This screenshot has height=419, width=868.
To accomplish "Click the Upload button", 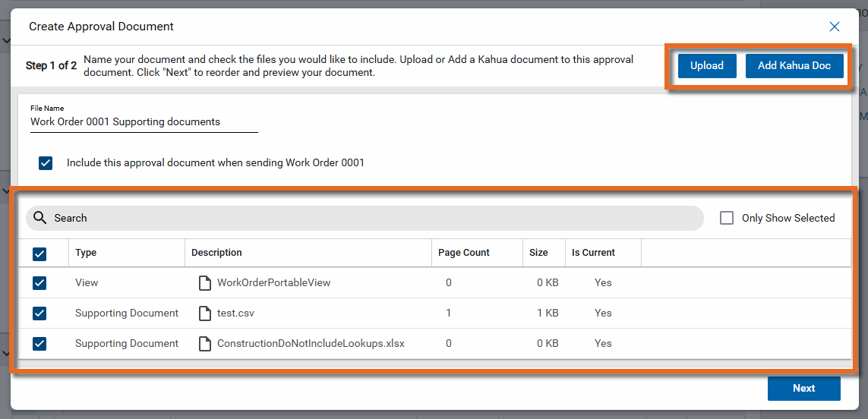I will [706, 65].
